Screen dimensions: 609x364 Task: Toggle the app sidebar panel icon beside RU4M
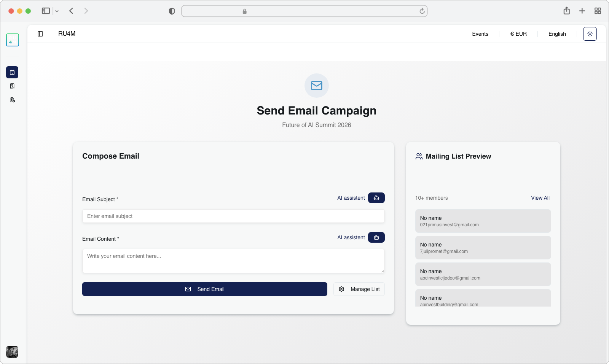click(40, 34)
